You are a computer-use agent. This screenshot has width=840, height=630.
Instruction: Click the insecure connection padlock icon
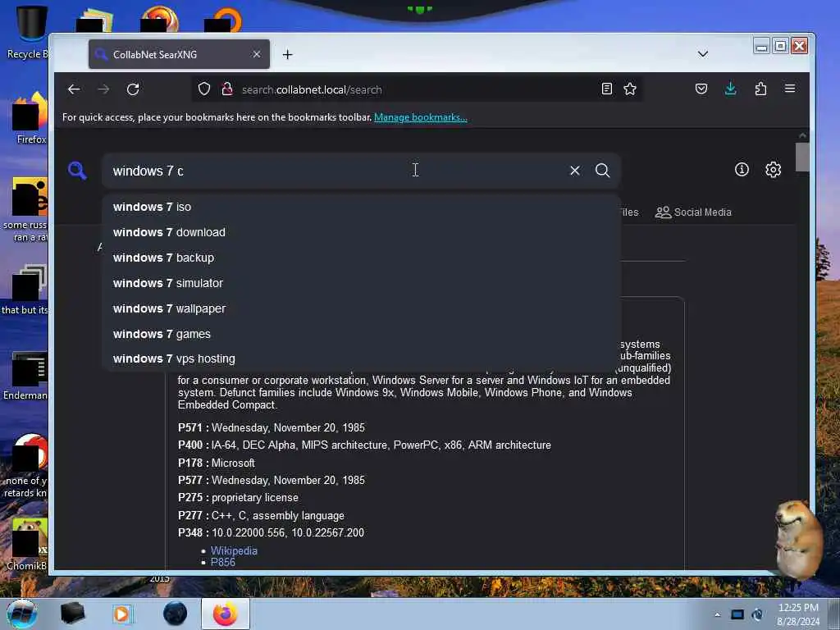click(227, 89)
